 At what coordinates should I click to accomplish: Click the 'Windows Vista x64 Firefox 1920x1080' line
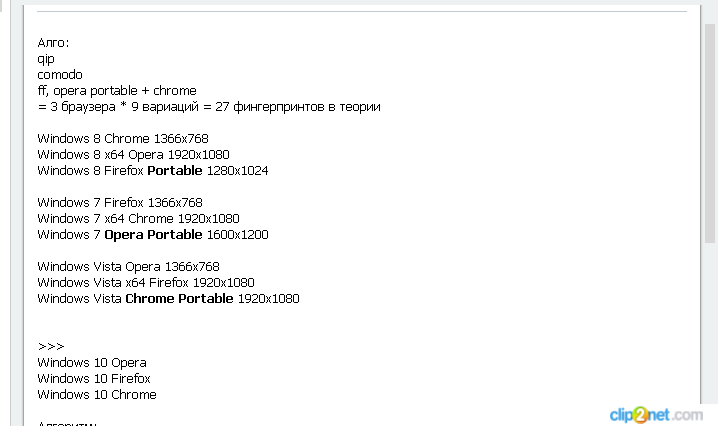point(146,282)
